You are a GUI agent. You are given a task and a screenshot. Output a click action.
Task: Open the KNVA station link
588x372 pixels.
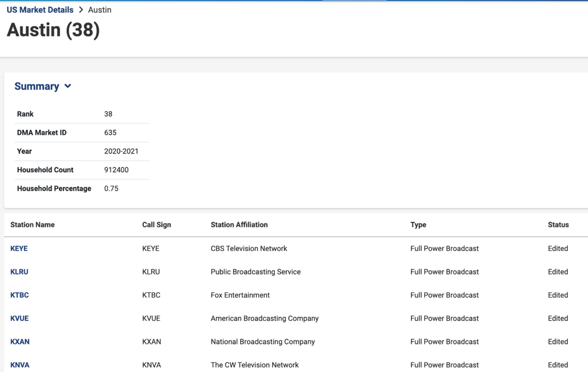point(20,365)
